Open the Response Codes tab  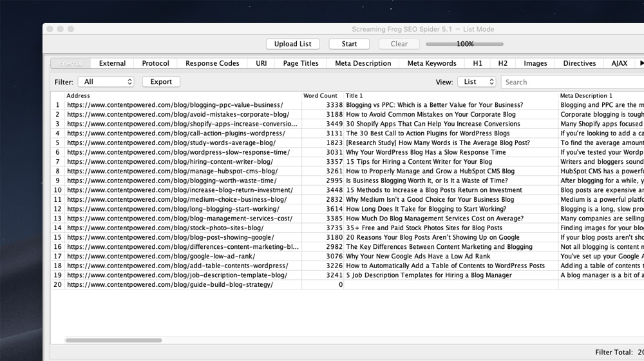click(213, 63)
